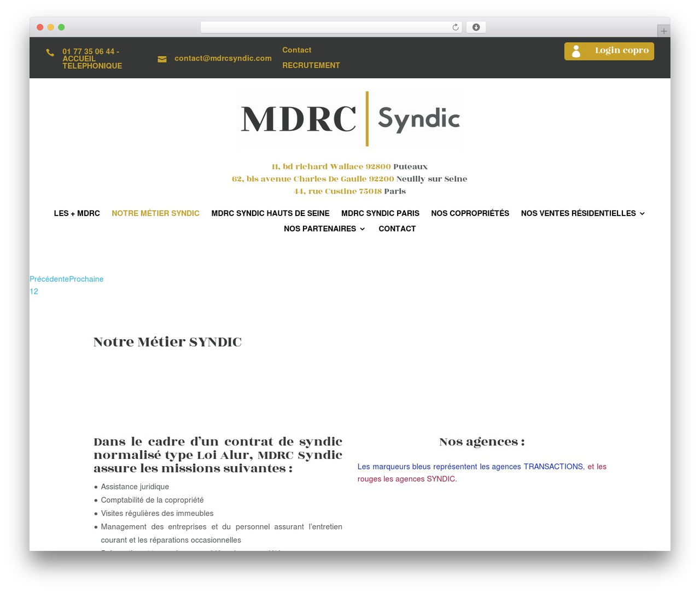Advance to the Prochaine slide

pos(86,279)
